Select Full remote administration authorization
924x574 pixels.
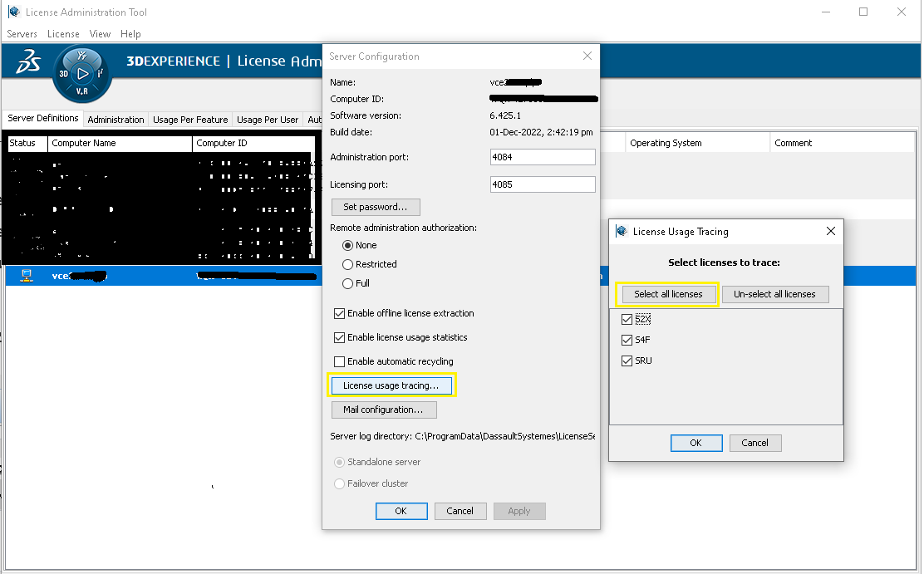[x=348, y=283]
